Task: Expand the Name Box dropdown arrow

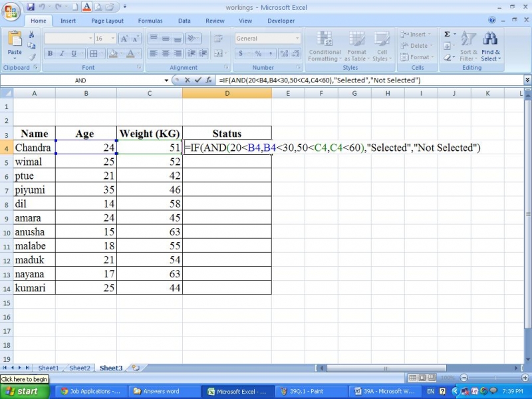Action: pos(166,80)
